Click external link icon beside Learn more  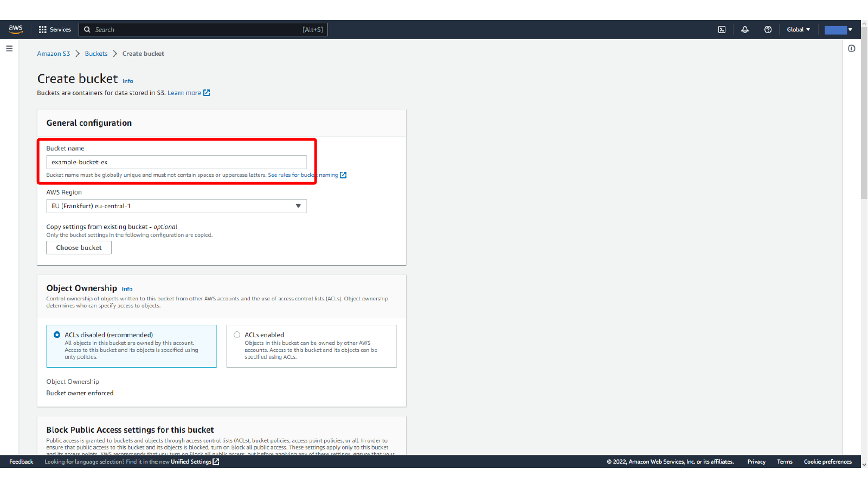tap(207, 93)
